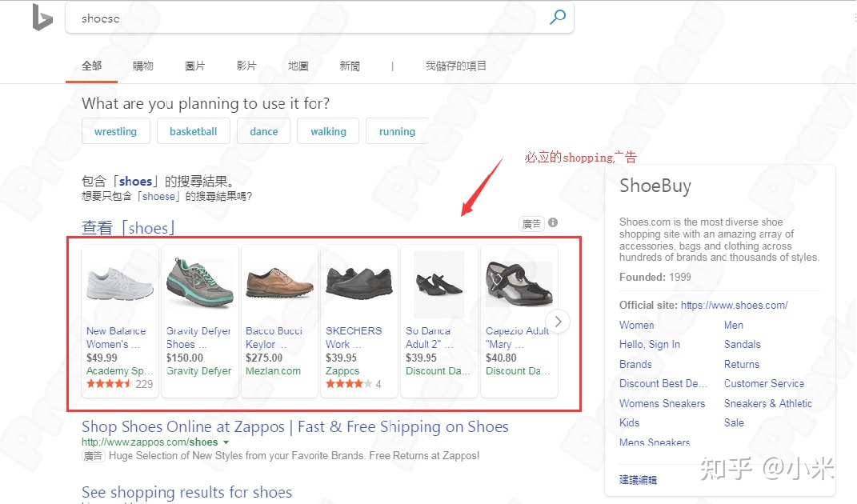
Task: Open 我儲存的項目 tab
Action: (456, 66)
